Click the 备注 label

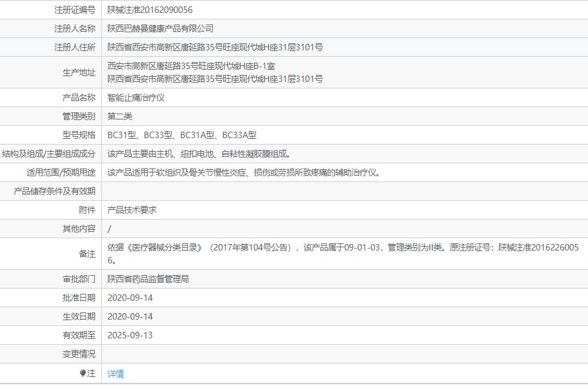point(87,254)
